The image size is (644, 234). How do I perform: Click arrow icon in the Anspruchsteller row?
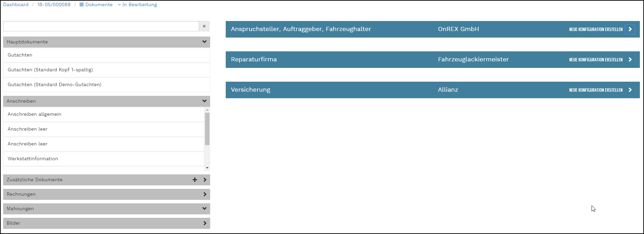point(630,29)
